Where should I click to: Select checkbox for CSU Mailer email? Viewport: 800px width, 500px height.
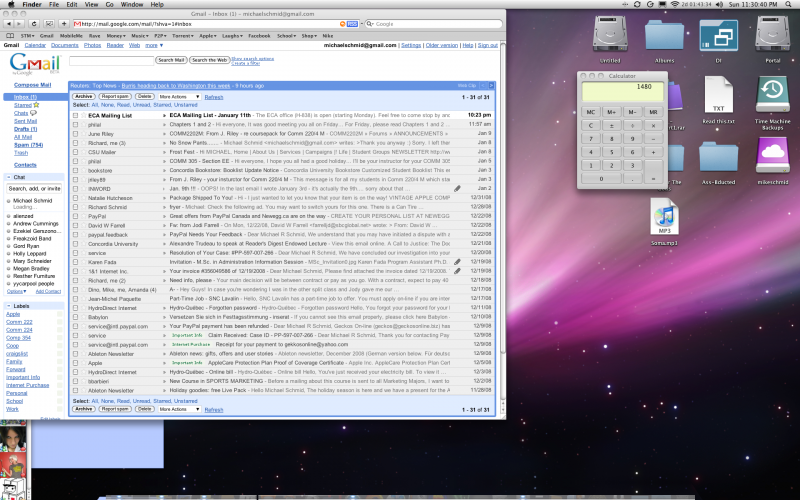pos(76,152)
